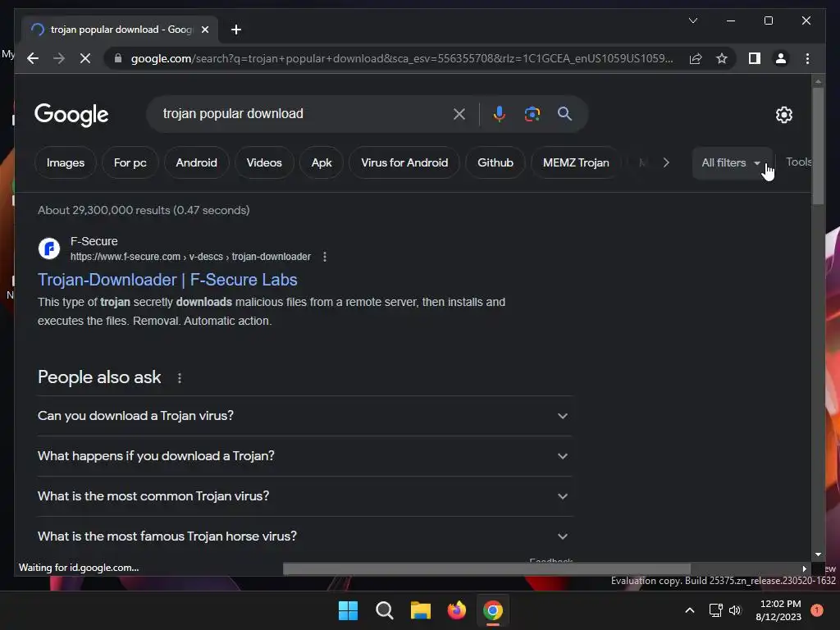
Task: Show more filter chips with right arrow
Action: (x=666, y=162)
